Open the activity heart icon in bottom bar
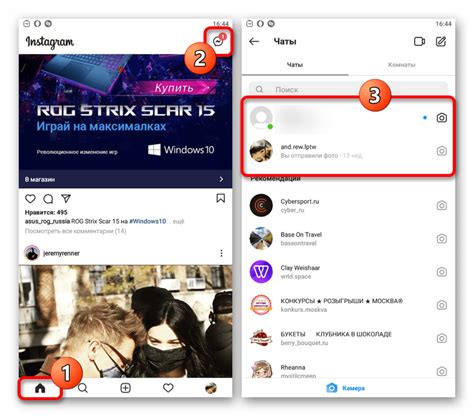Image resolution: width=474 pixels, height=416 pixels. (168, 388)
